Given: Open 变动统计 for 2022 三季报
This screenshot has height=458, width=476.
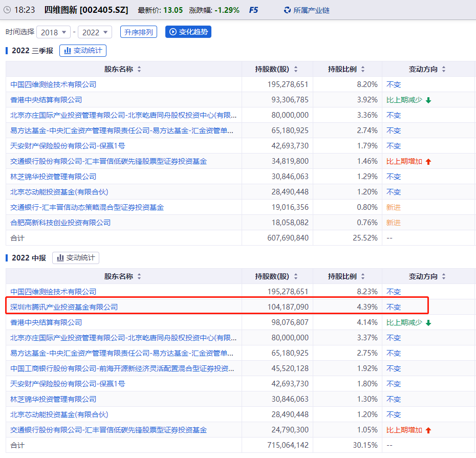Looking at the screenshot, I should tap(83, 51).
